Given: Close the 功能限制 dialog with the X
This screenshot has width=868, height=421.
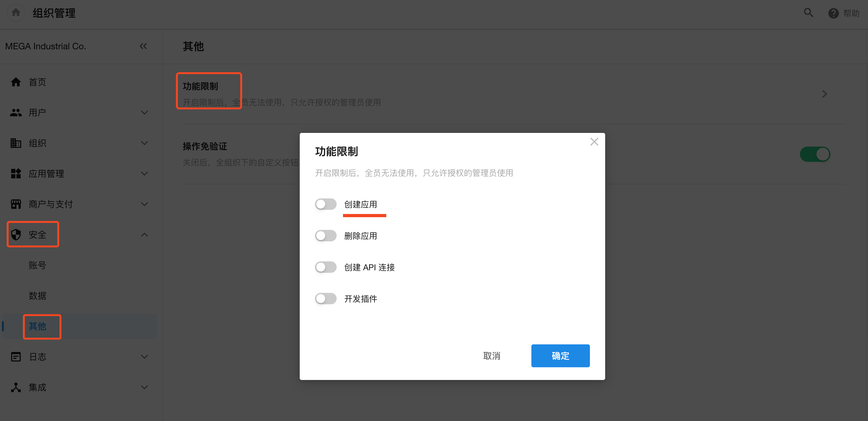Looking at the screenshot, I should pyautogui.click(x=594, y=142).
